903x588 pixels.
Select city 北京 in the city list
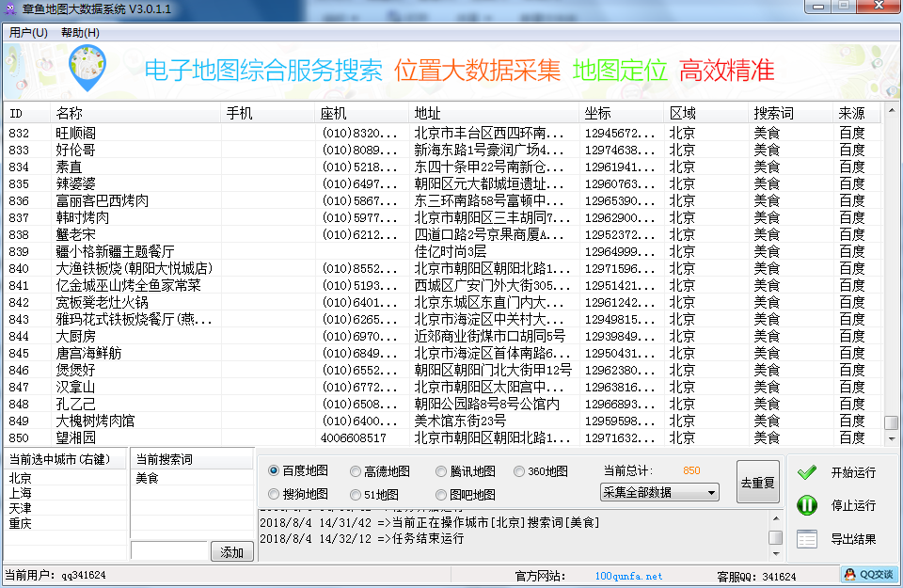[x=20, y=478]
